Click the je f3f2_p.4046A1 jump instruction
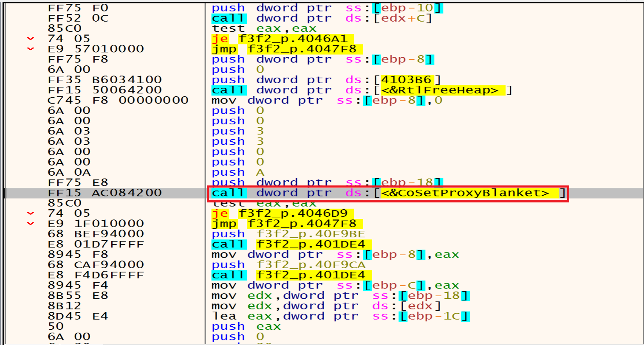This screenshot has width=644, height=345. pyautogui.click(x=282, y=39)
